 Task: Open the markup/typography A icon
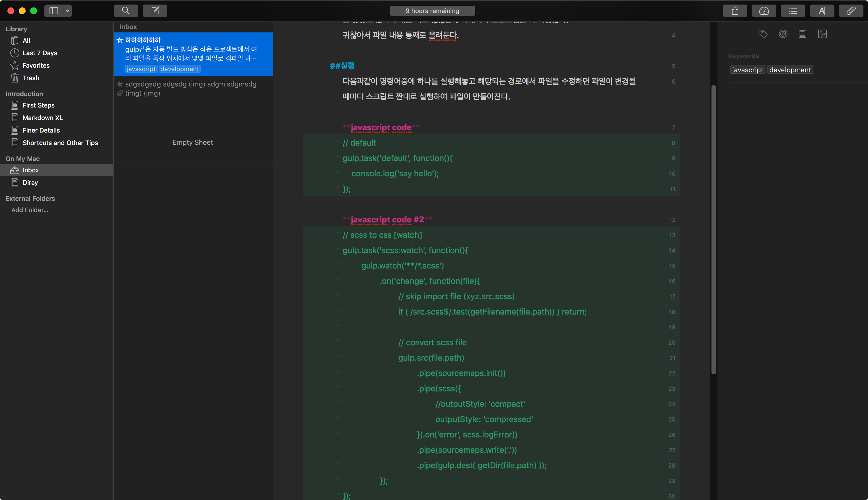pos(822,11)
